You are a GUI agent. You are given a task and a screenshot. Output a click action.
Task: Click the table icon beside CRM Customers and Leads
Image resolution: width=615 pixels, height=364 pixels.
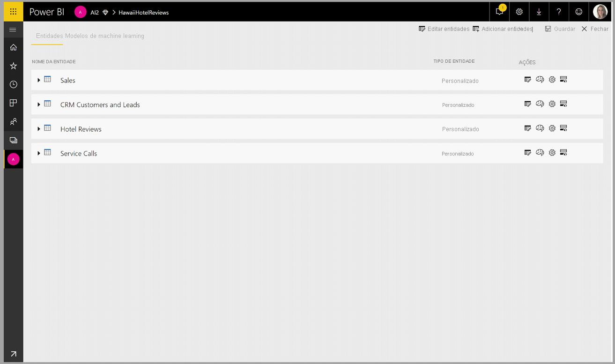(48, 104)
